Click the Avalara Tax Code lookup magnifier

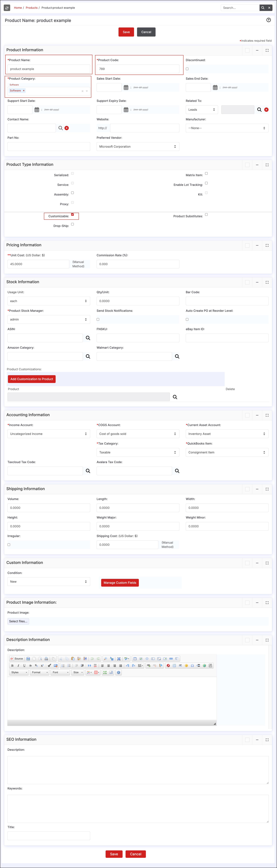coord(177,471)
